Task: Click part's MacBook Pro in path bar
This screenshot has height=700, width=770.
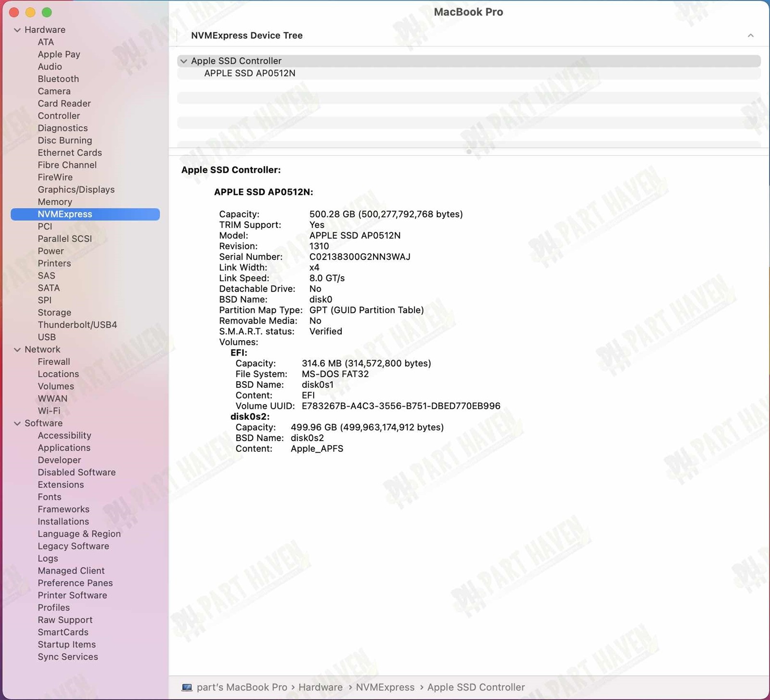Action: point(242,687)
